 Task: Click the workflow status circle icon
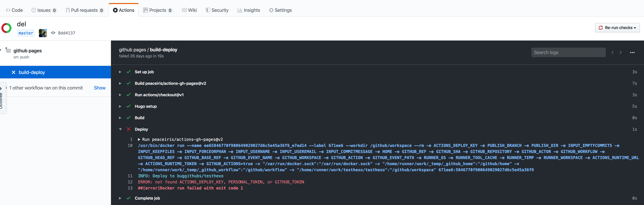point(6,28)
